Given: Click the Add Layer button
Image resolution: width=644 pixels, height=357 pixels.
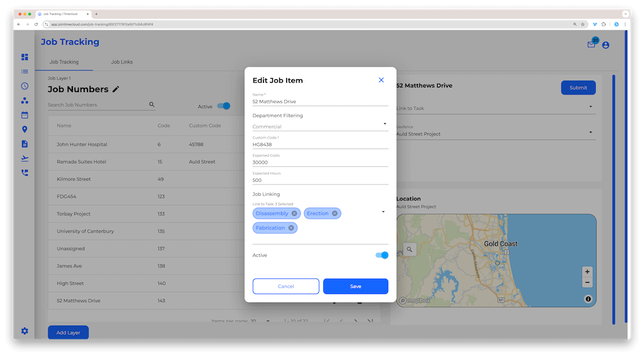Looking at the screenshot, I should click(68, 332).
